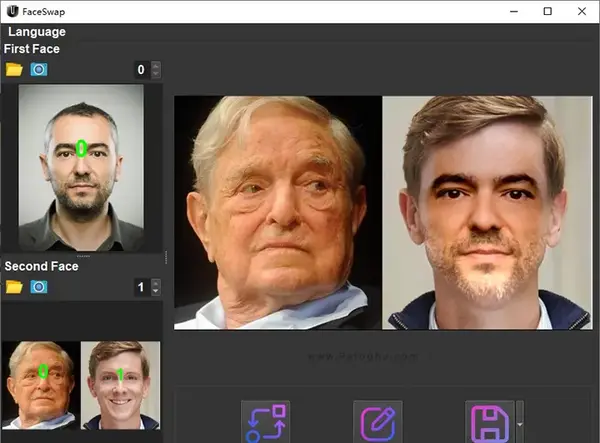
Task: Close the FaceSwap window
Action: [x=582, y=11]
